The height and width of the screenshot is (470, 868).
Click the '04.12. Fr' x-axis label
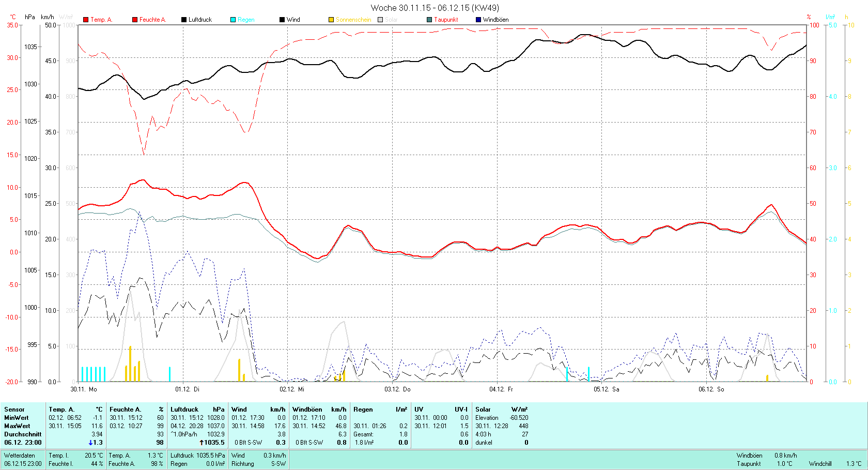(x=501, y=389)
